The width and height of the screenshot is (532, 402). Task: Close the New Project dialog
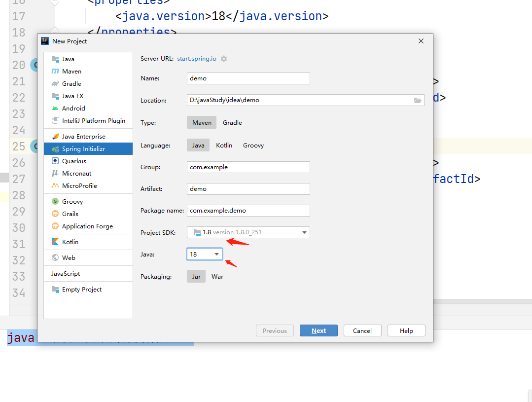pyautogui.click(x=421, y=41)
